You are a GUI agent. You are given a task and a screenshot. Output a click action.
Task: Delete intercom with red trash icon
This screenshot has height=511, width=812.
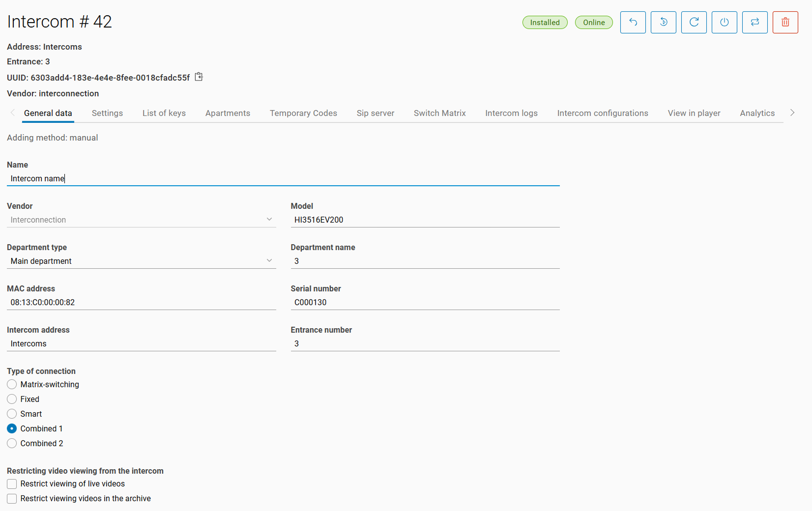point(785,23)
